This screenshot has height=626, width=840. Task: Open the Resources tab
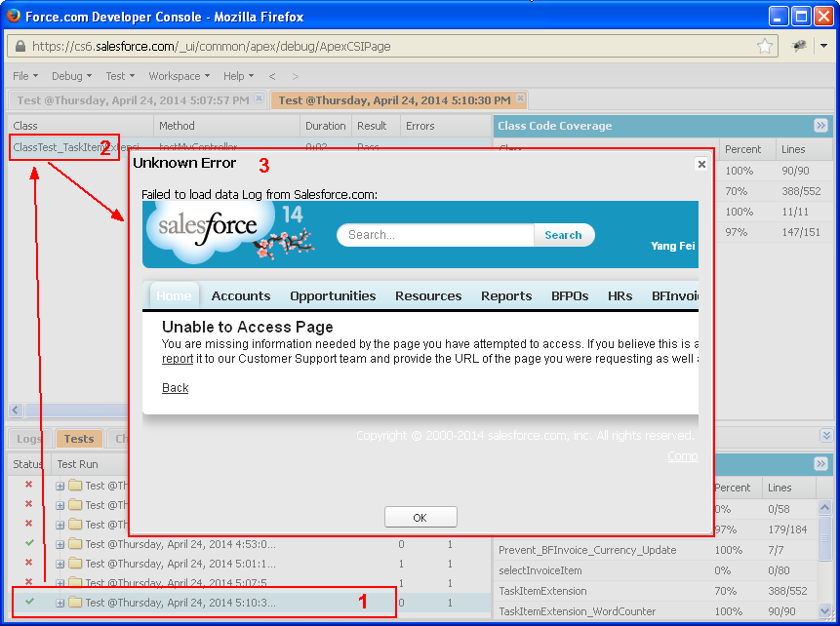pyautogui.click(x=428, y=295)
